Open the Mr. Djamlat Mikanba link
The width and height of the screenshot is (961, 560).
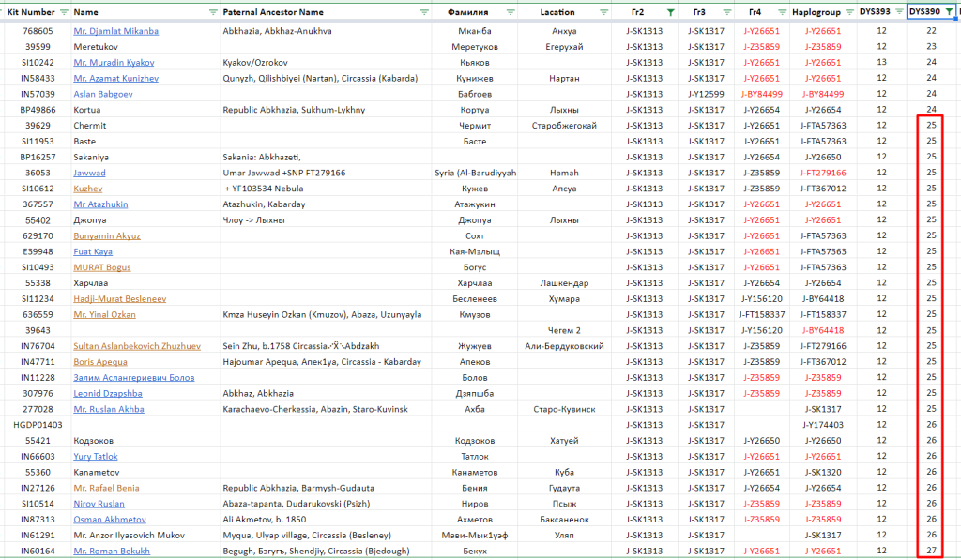[x=115, y=31]
